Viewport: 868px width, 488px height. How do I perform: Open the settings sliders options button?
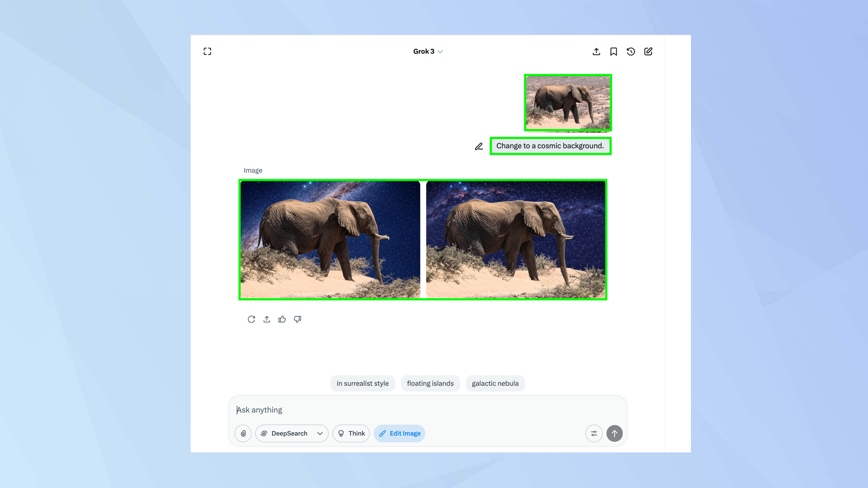(594, 433)
